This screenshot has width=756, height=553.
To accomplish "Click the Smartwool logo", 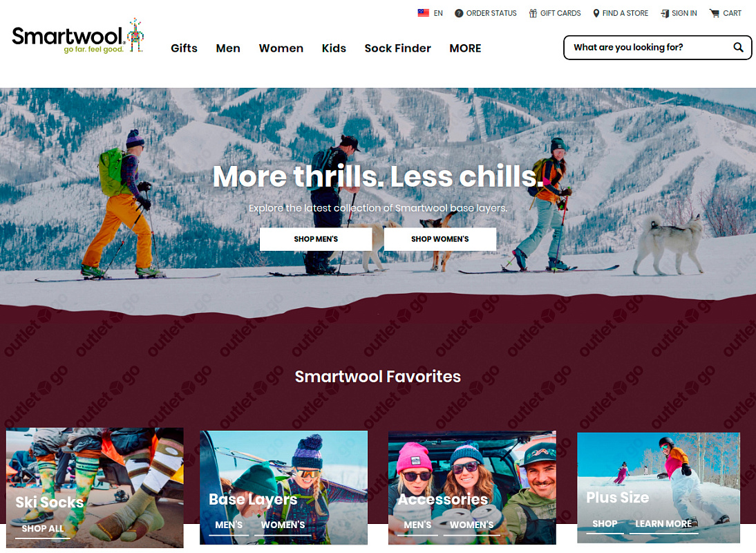I will click(x=77, y=36).
